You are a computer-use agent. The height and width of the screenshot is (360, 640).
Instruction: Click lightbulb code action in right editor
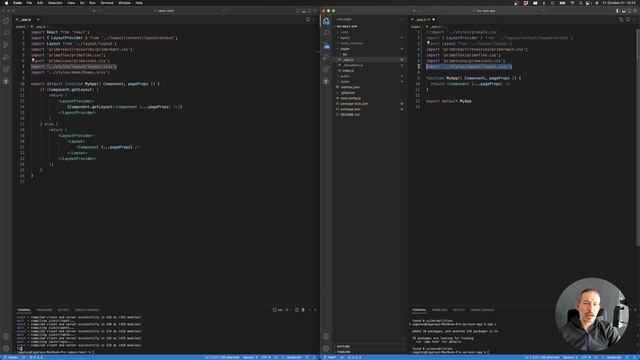coord(428,42)
